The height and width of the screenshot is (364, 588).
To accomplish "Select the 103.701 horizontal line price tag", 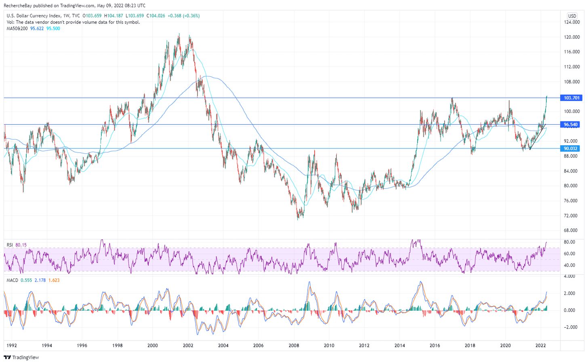I will coord(571,98).
